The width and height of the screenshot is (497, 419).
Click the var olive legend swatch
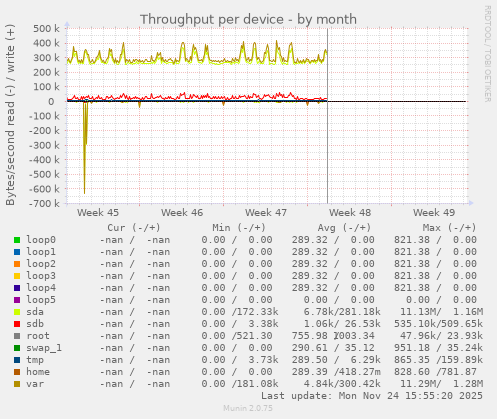pyautogui.click(x=17, y=384)
